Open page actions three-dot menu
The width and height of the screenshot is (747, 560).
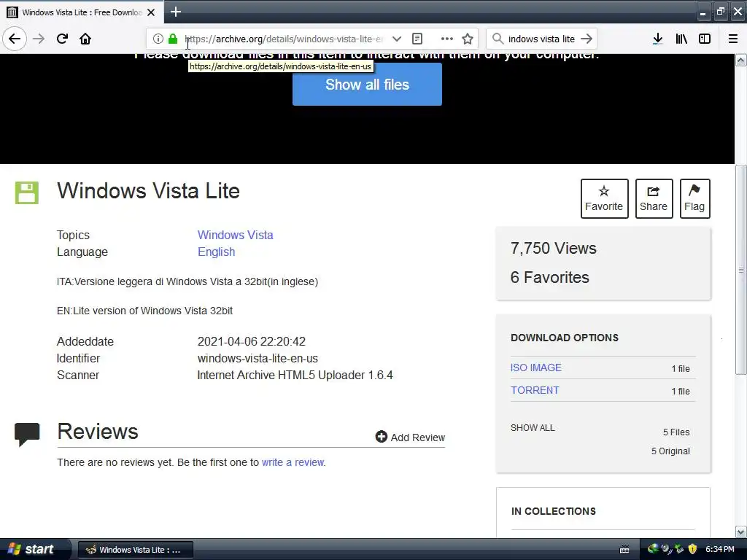click(447, 39)
